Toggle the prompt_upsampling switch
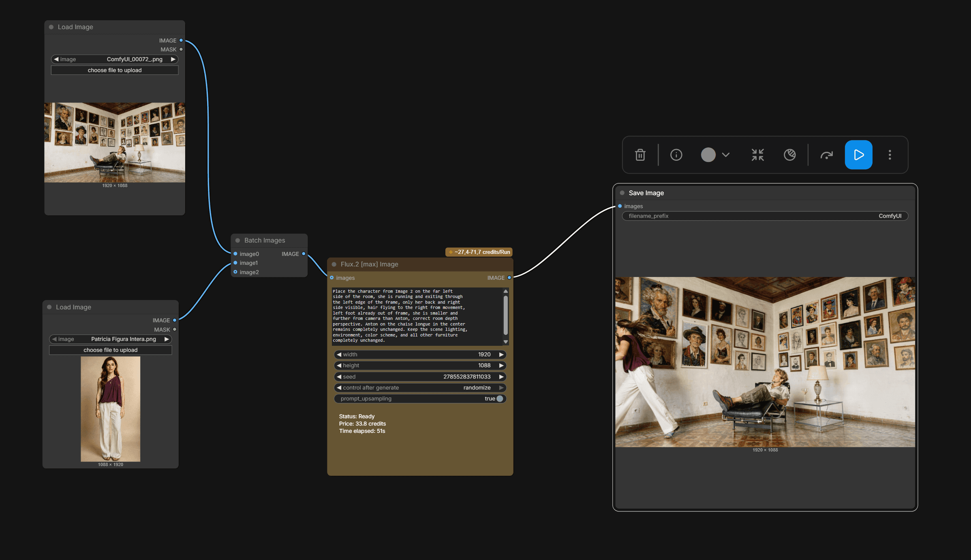Viewport: 971px width, 560px height. click(x=499, y=399)
